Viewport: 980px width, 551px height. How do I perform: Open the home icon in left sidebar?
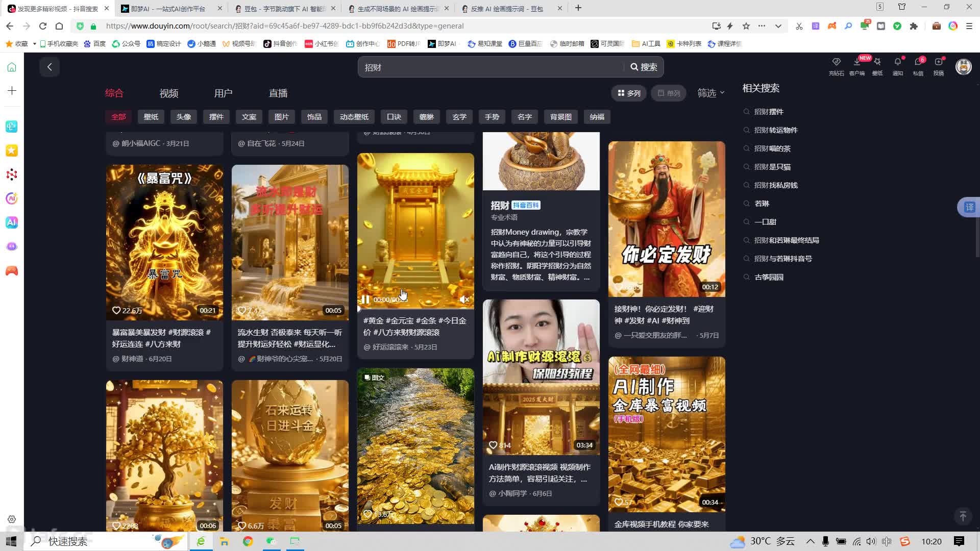[x=12, y=67]
